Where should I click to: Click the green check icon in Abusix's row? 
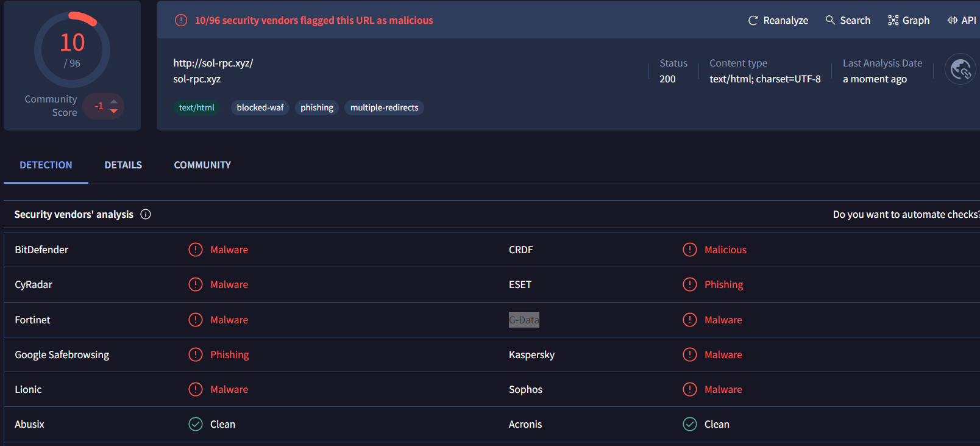[x=196, y=424]
